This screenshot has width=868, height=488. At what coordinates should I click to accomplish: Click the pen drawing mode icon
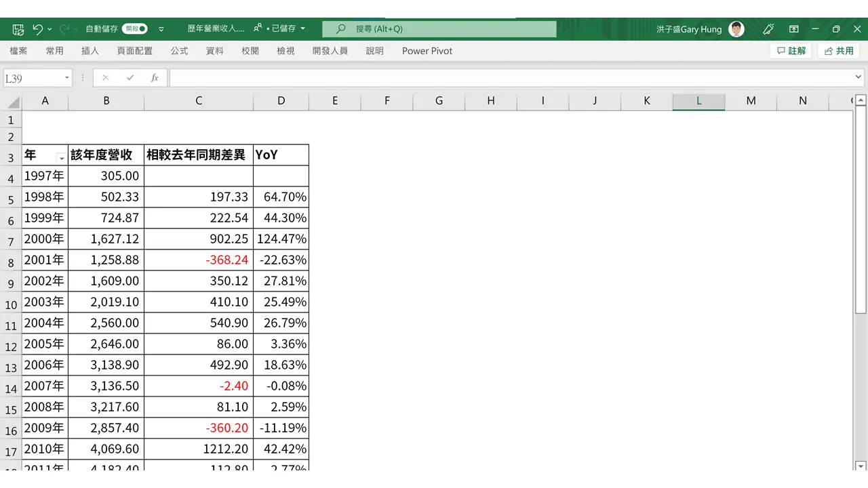click(768, 29)
